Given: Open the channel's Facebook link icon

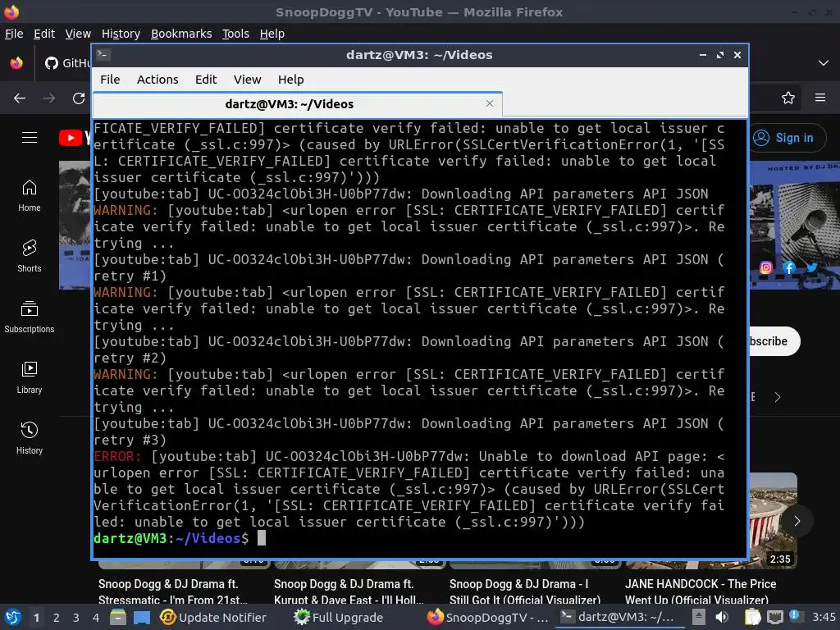Looking at the screenshot, I should pos(789,267).
